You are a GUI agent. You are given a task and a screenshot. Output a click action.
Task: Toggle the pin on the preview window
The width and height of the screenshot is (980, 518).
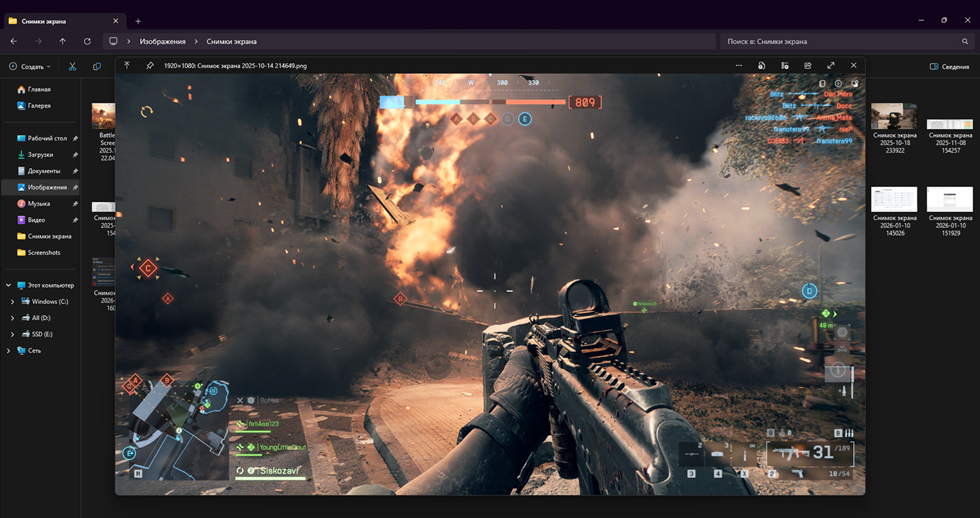150,66
